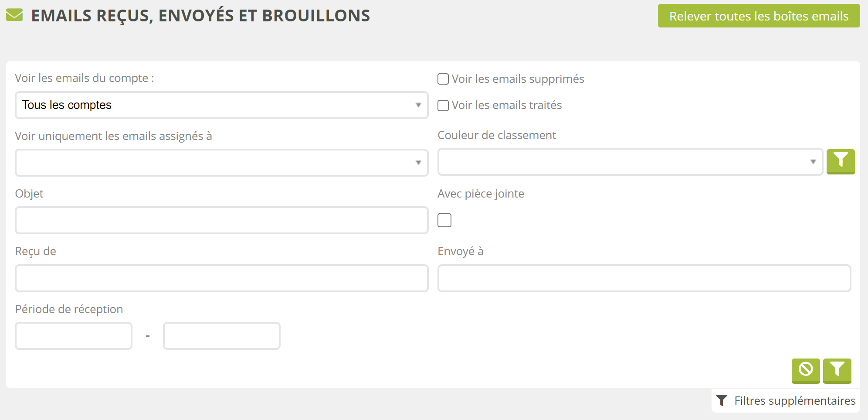868x420 pixels.
Task: Click the envelope icon beside the page title
Action: (14, 15)
